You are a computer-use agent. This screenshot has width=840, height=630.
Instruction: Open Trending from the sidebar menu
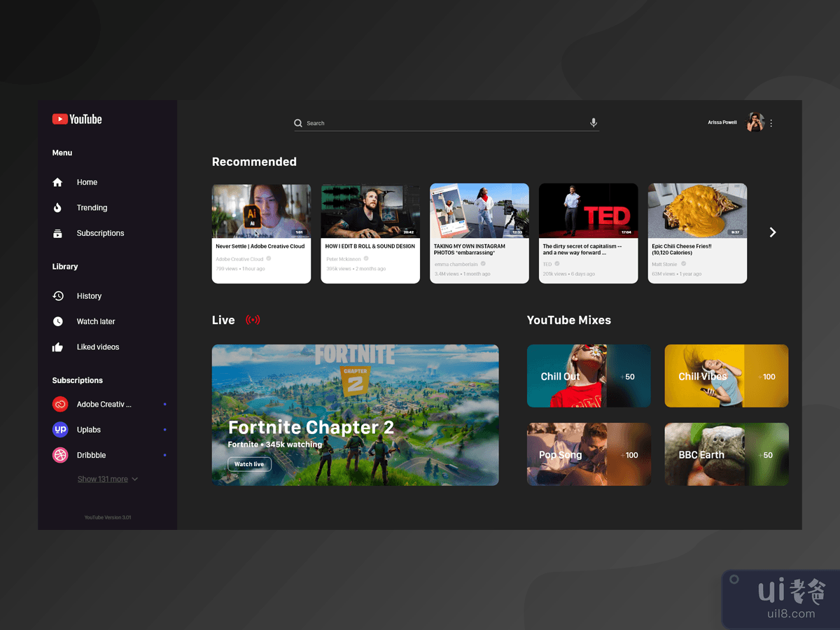click(x=92, y=208)
